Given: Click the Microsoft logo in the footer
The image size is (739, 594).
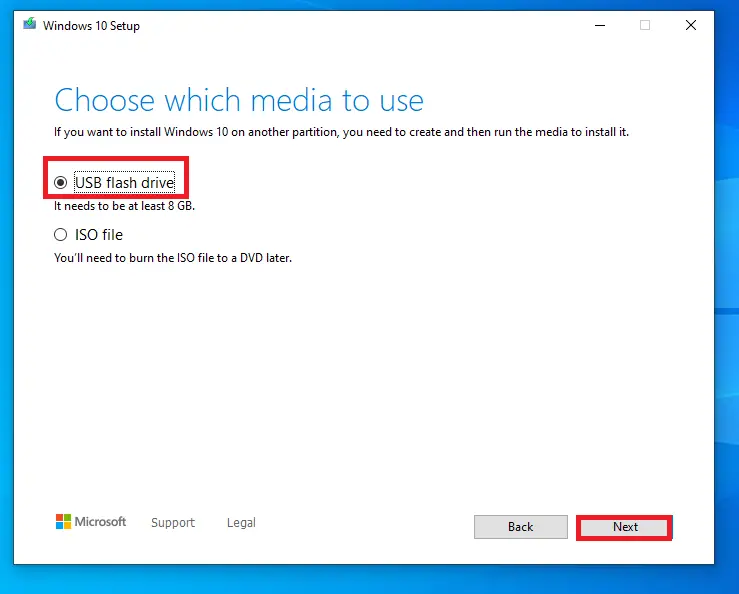Looking at the screenshot, I should pos(91,522).
